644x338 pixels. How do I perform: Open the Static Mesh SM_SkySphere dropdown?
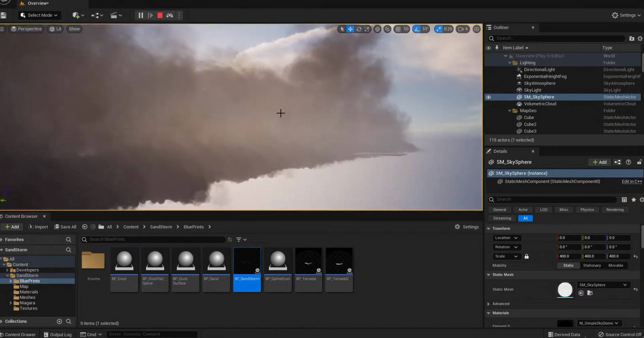603,285
